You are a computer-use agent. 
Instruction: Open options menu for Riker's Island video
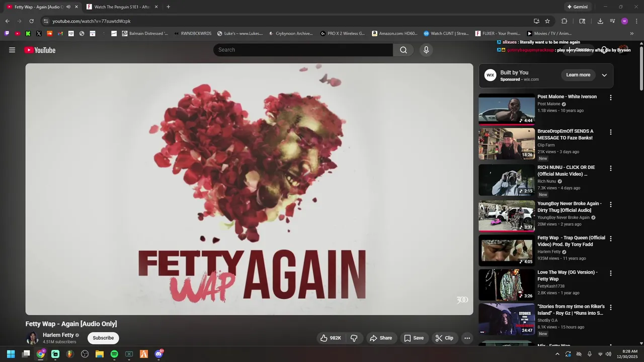coord(611,307)
